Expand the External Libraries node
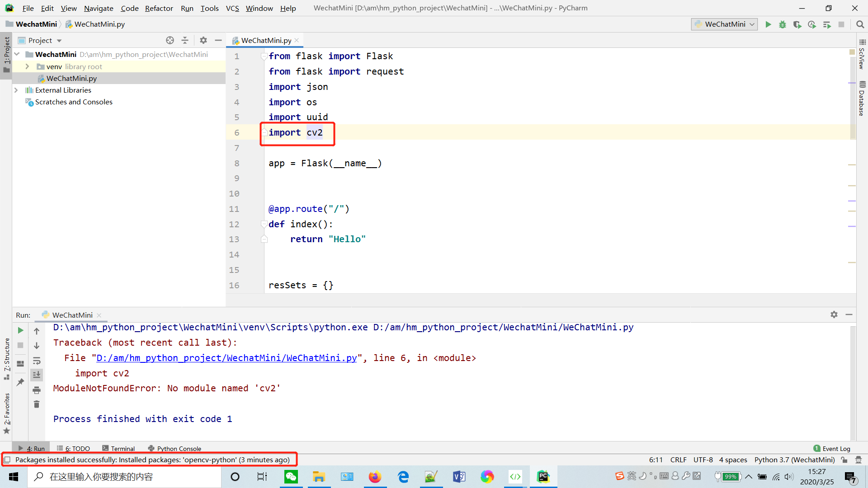This screenshot has height=488, width=868. (x=17, y=90)
